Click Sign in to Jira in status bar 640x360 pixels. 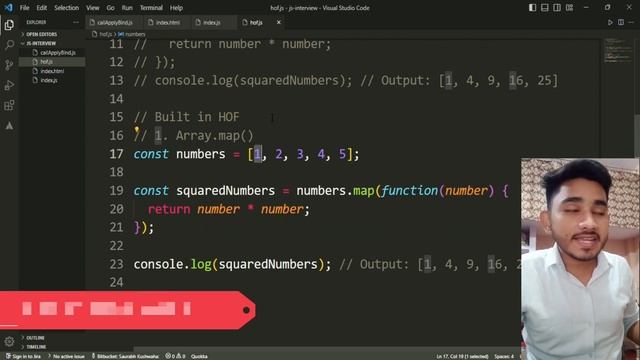24,356
